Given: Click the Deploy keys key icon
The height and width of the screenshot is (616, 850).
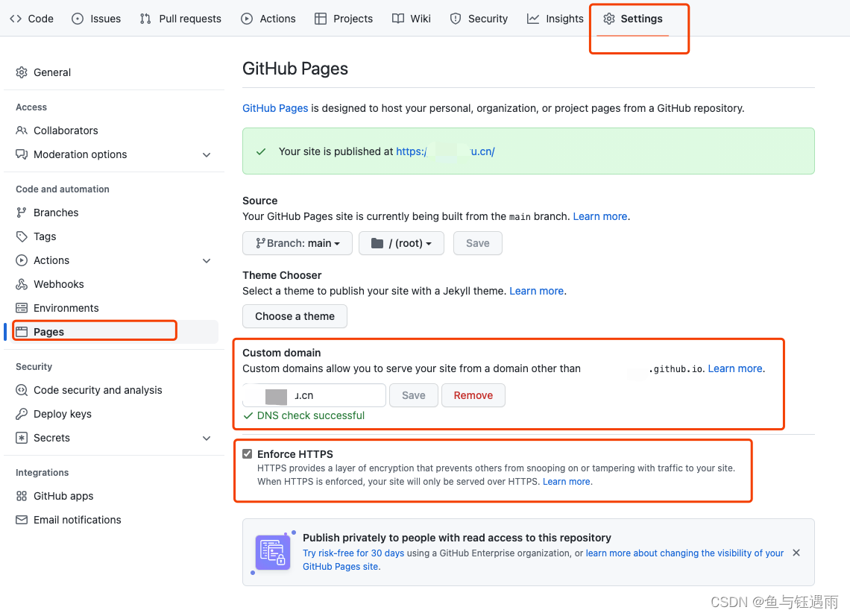Looking at the screenshot, I should (22, 414).
